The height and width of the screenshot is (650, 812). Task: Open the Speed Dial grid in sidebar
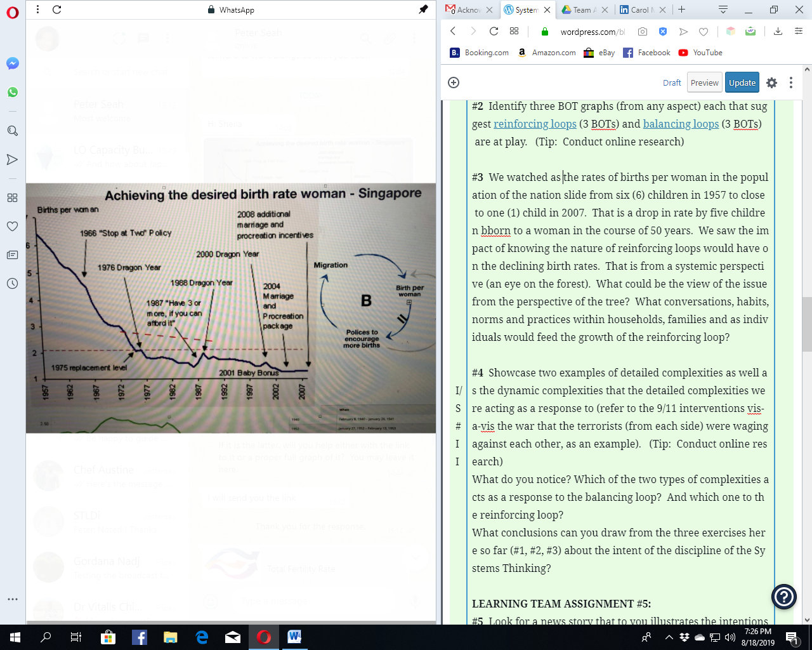pos(12,198)
